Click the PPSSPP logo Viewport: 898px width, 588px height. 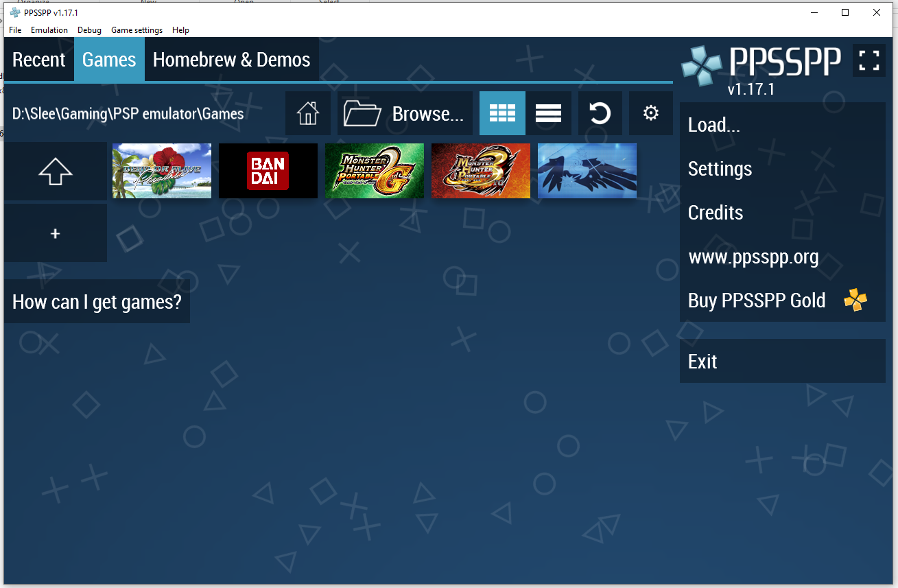[761, 65]
